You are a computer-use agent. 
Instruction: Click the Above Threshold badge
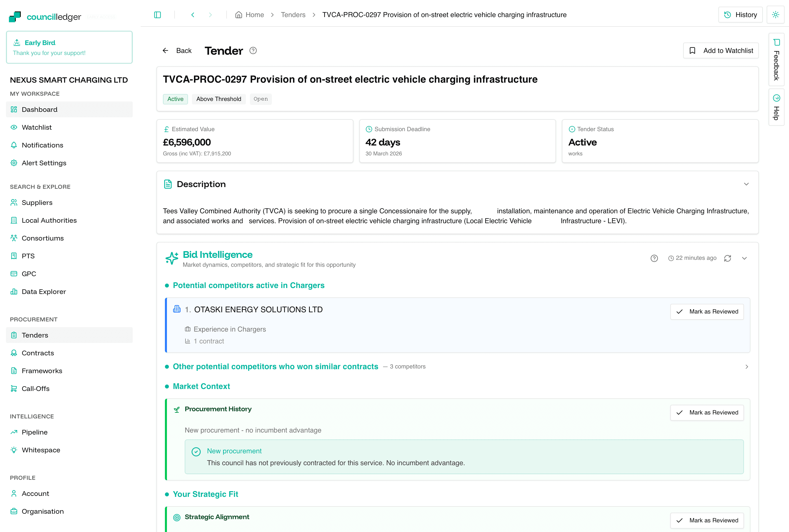[x=219, y=99]
